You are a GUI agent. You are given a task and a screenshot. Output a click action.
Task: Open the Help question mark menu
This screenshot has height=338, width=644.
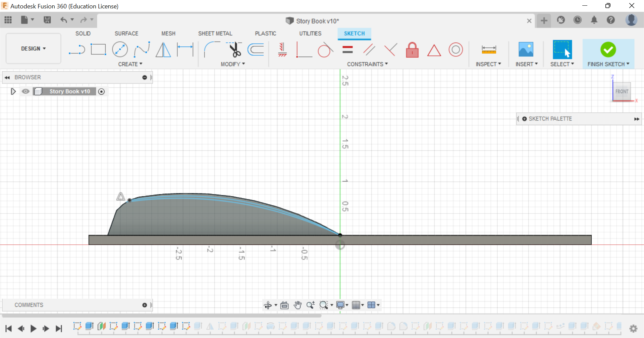coord(611,20)
